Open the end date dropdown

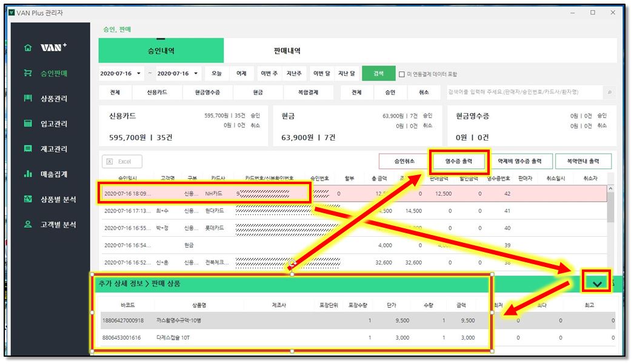click(x=196, y=74)
